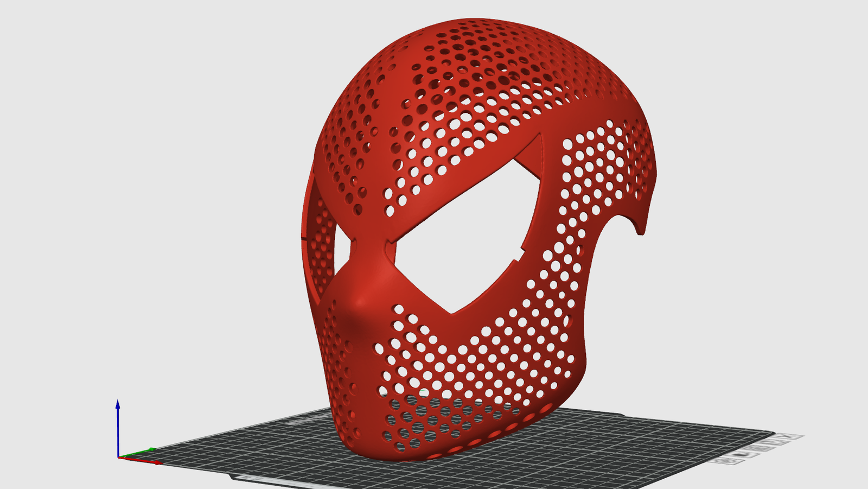Open plate settings via the bottom plate icon

(x=725, y=461)
